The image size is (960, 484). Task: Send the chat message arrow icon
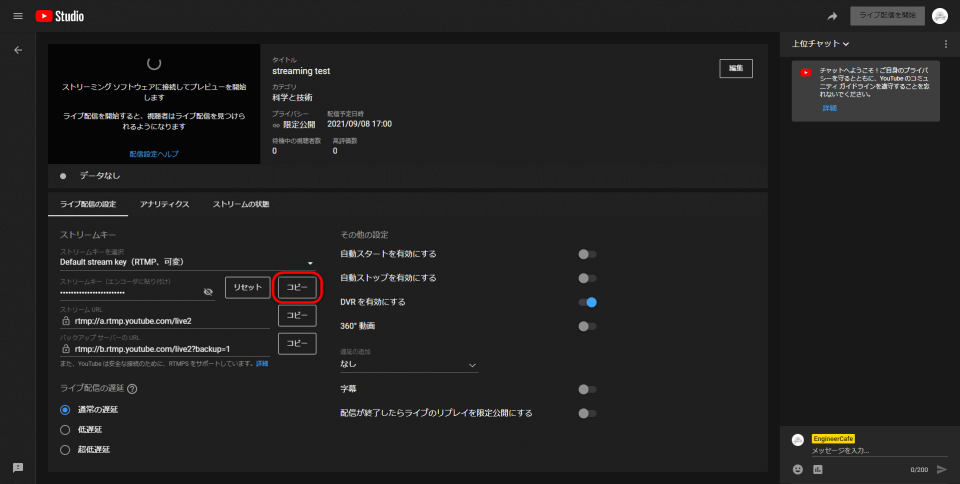tap(941, 469)
